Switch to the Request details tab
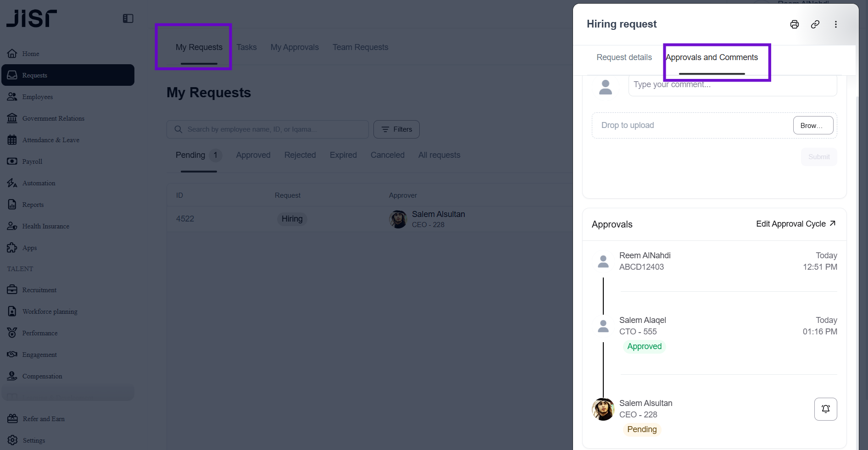 624,57
